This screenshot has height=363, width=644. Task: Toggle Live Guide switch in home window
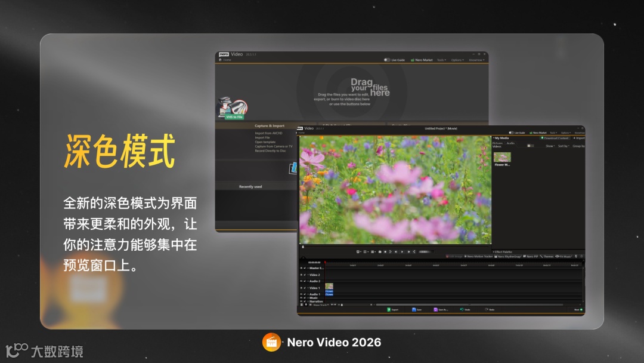click(x=387, y=60)
